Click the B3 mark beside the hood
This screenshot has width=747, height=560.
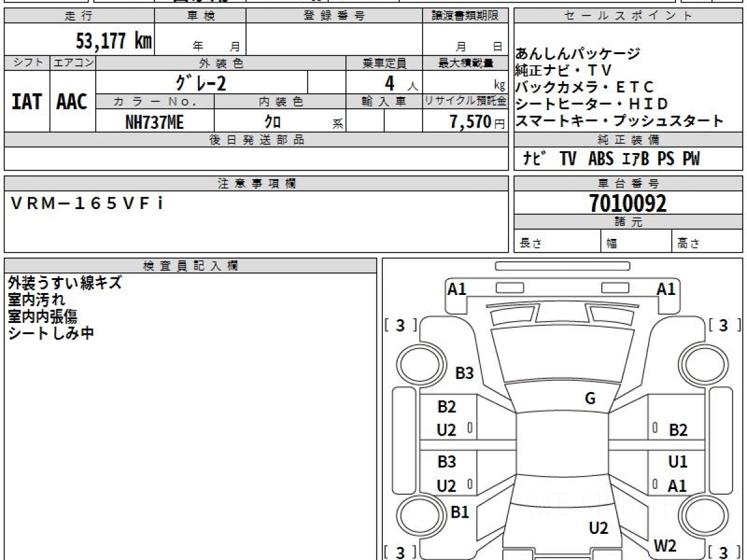465,373
